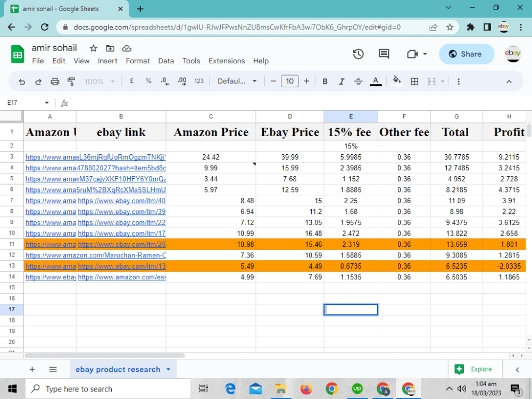The width and height of the screenshot is (532, 399).
Task: Bookmark this page with star icon
Action: tap(450, 27)
